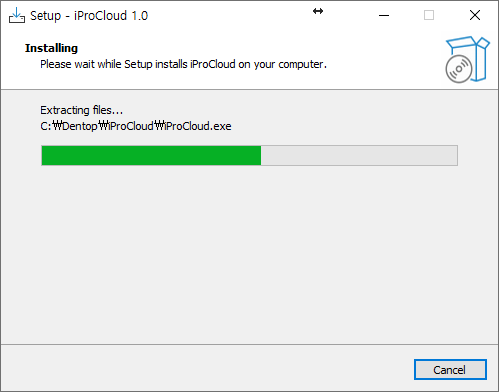Click the empty gray area below progress bar
The width and height of the screenshot is (499, 392).
pyautogui.click(x=249, y=253)
